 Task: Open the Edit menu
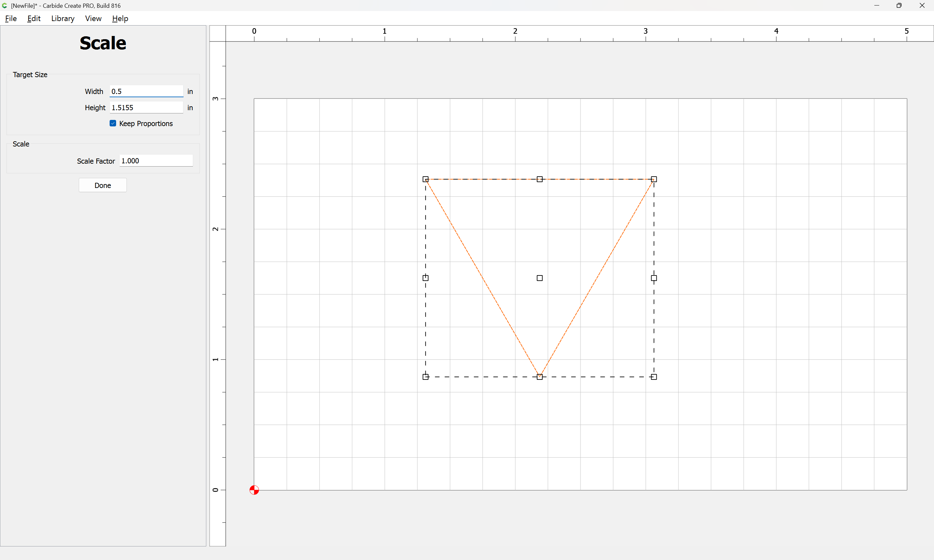coord(34,18)
